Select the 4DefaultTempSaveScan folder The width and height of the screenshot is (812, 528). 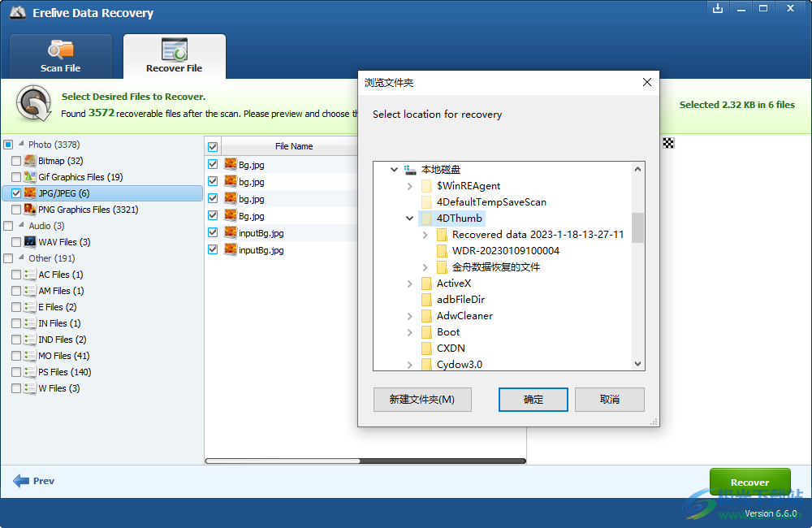[x=491, y=202]
